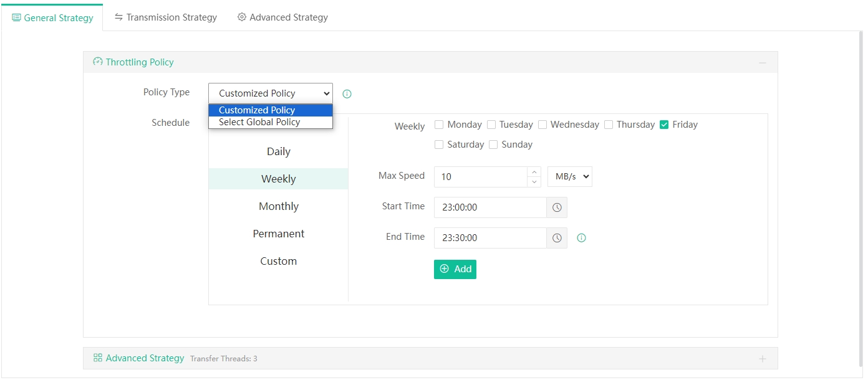868x380 pixels.
Task: Click the Start Time clock icon
Action: tap(557, 207)
